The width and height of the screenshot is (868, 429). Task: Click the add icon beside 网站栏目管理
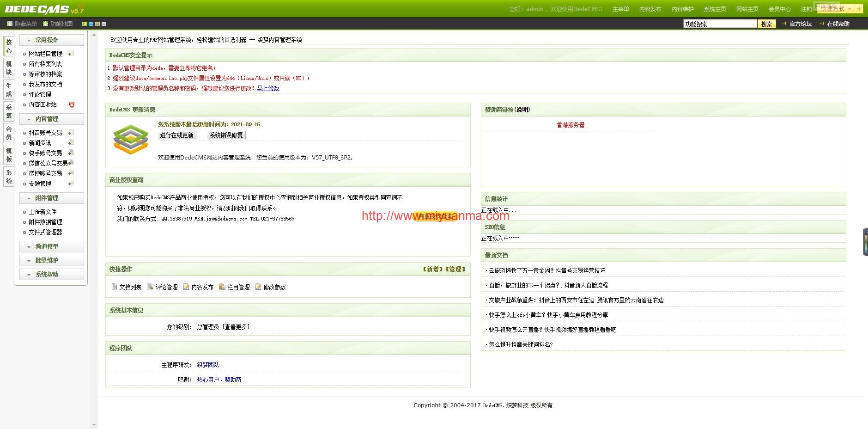click(x=71, y=54)
